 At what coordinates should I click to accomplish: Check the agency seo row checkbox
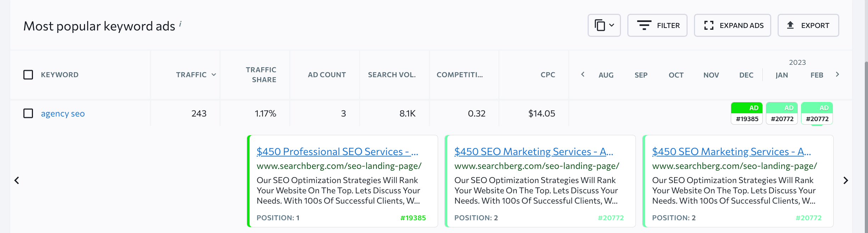[x=28, y=113]
